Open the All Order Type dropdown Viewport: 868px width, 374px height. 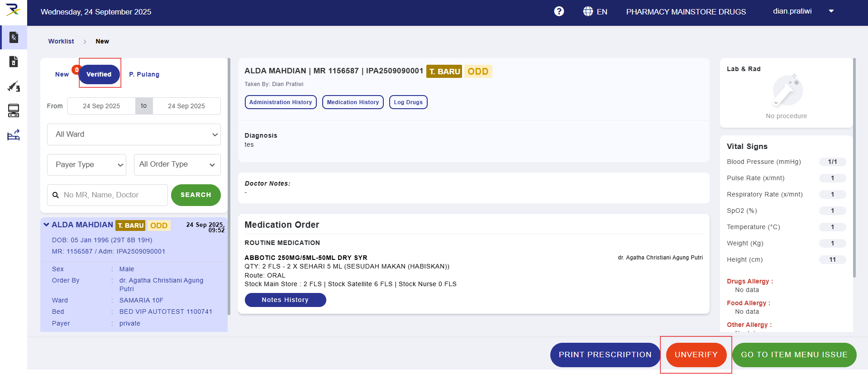pyautogui.click(x=177, y=165)
